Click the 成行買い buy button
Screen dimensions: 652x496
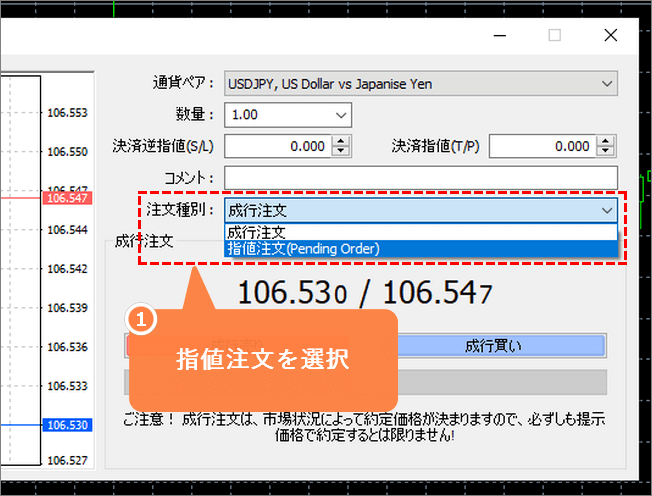[x=501, y=345]
